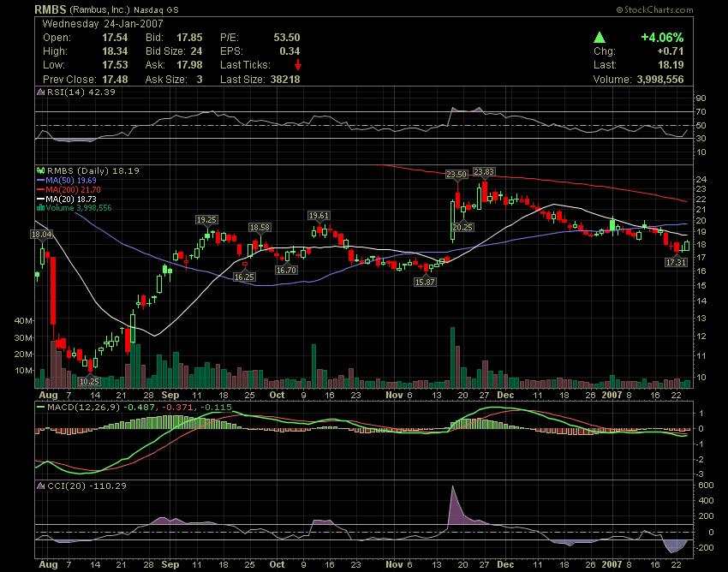Click the (Rambus, Inc.) company name
The width and height of the screenshot is (728, 572).
click(100, 9)
